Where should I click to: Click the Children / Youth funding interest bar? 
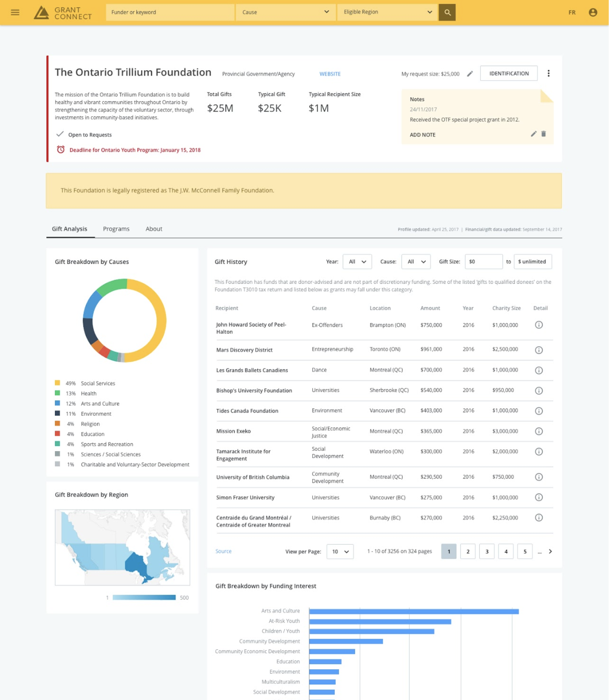point(372,632)
